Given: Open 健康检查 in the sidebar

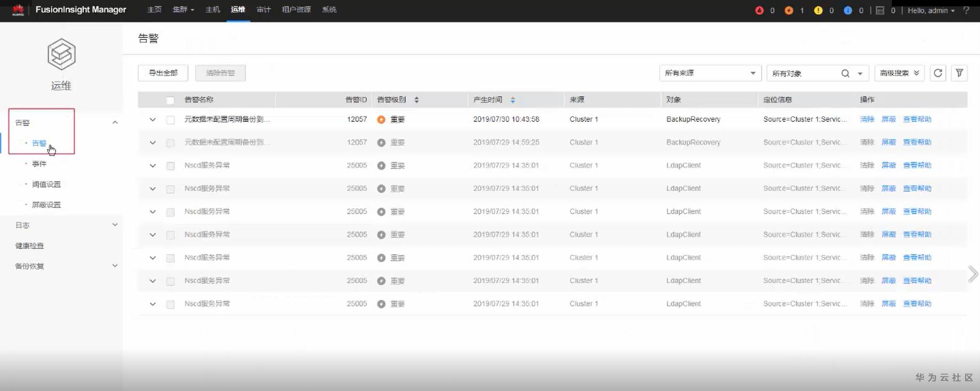Looking at the screenshot, I should tap(29, 246).
